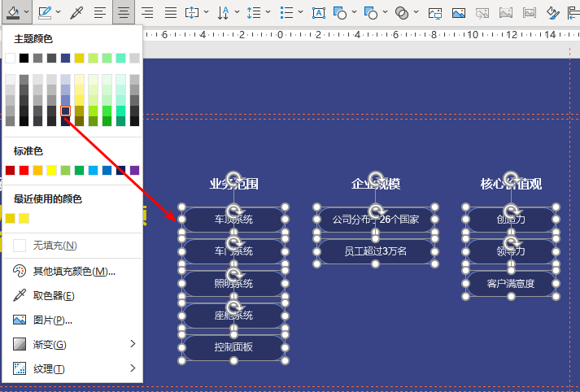Click shapes icon right of text box icon

340,13
